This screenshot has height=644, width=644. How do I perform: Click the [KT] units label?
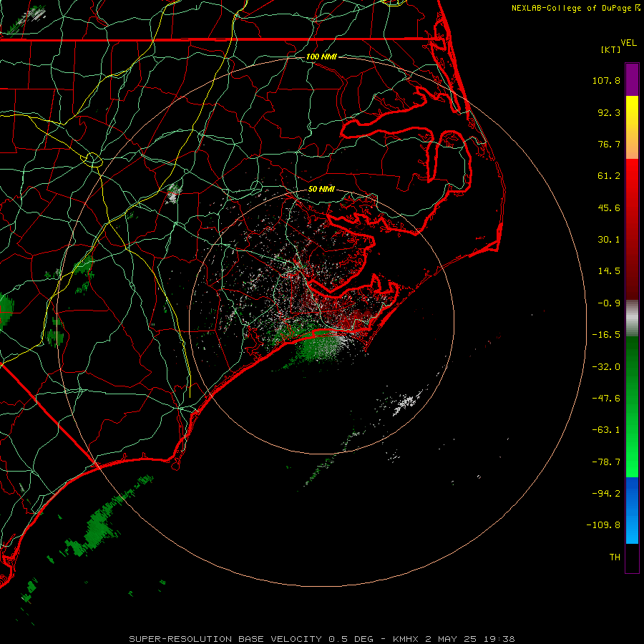click(x=611, y=49)
